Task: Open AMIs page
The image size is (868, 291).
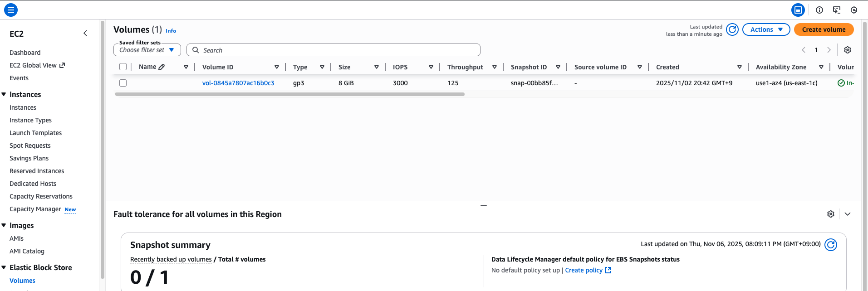Action: (16, 238)
